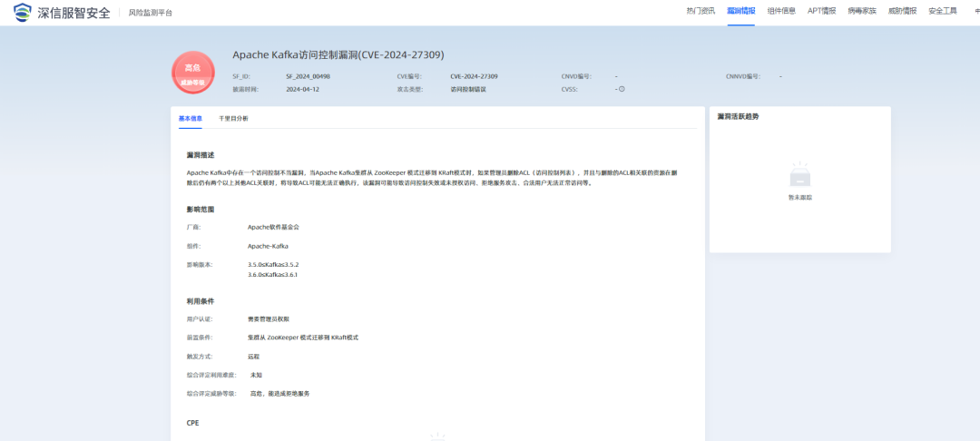Click the CNNVD编号 label
Screen dimensions: 980x441
point(742,76)
